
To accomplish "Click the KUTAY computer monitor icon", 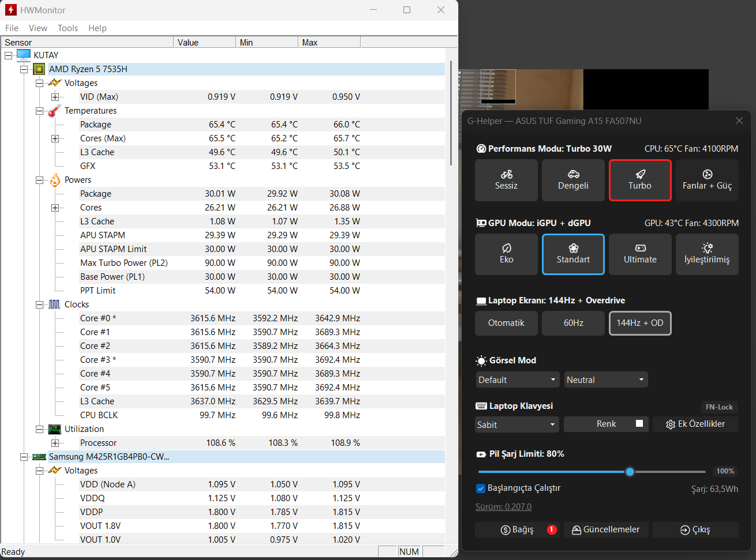I will coord(24,55).
